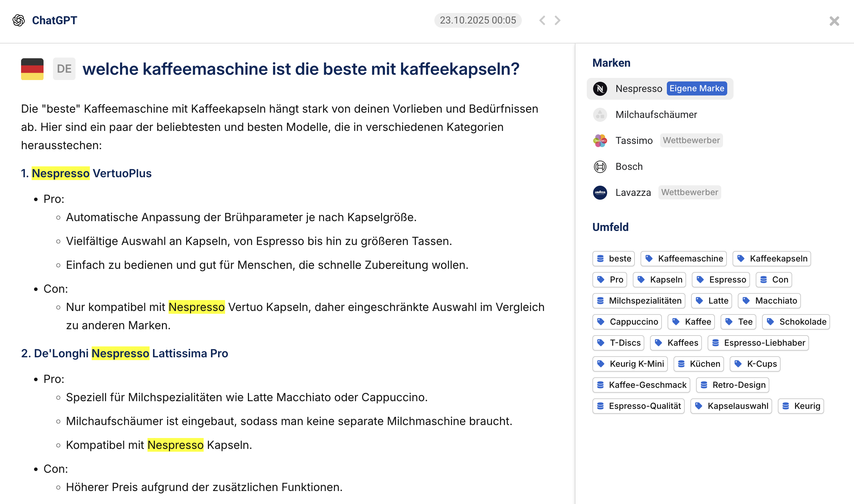Click the Nespresso brand logo icon
854x504 pixels.
[600, 89]
